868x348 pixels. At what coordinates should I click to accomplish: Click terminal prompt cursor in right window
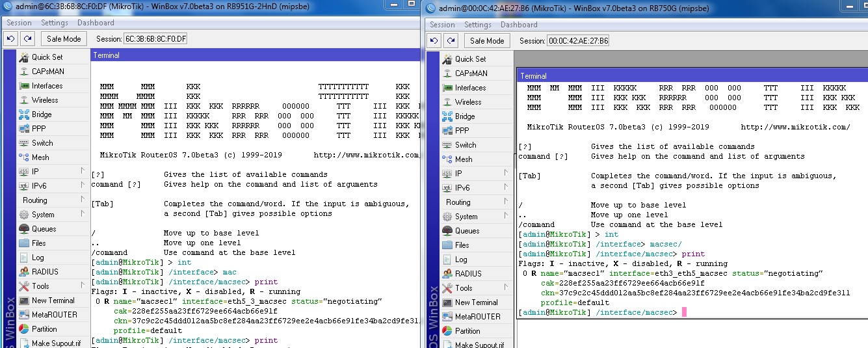tap(684, 312)
